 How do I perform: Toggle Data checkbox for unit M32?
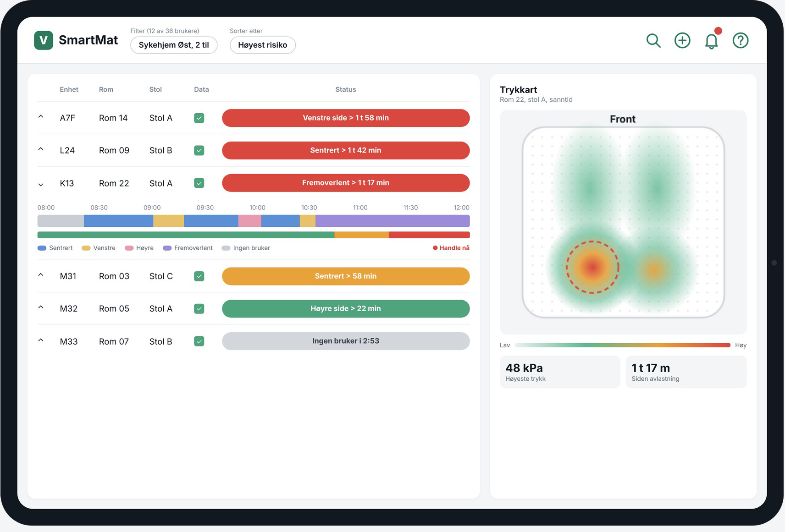(x=199, y=308)
